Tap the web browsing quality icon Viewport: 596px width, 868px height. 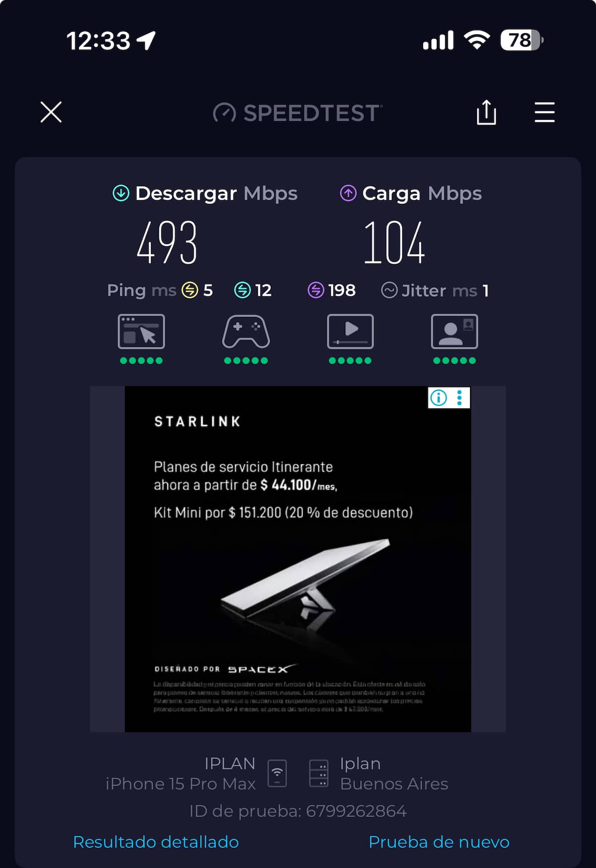[141, 332]
